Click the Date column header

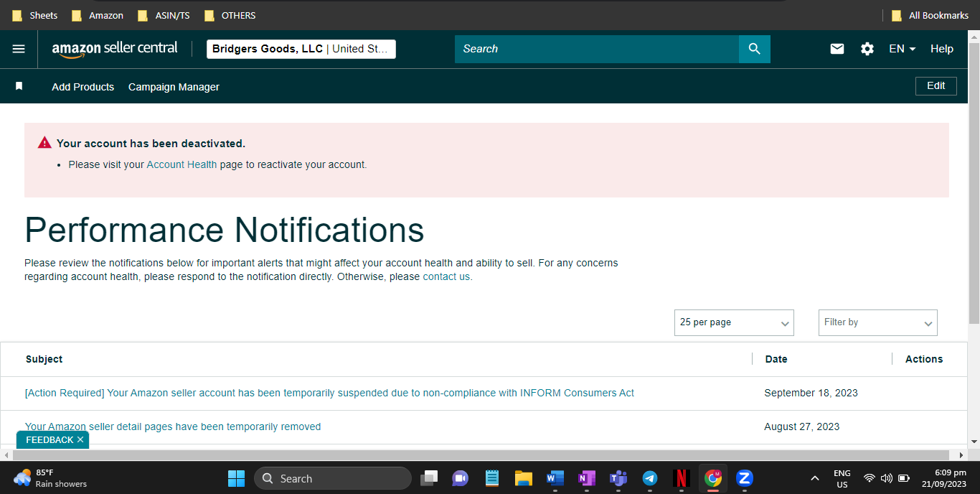[776, 359]
